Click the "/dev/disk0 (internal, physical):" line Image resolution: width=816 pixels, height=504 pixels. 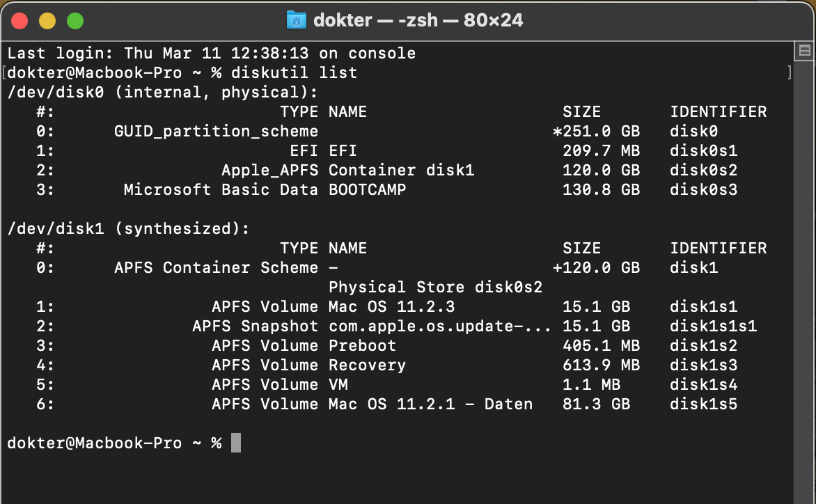click(162, 93)
